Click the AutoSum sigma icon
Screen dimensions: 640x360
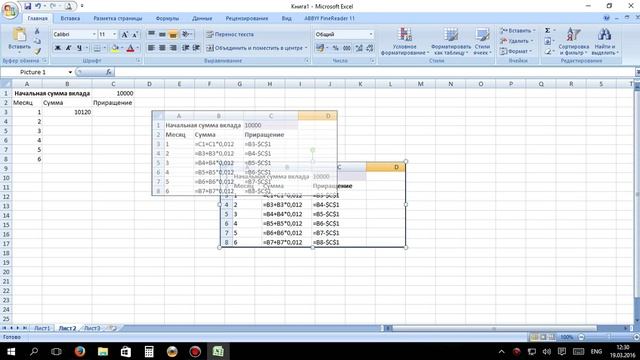point(548,31)
